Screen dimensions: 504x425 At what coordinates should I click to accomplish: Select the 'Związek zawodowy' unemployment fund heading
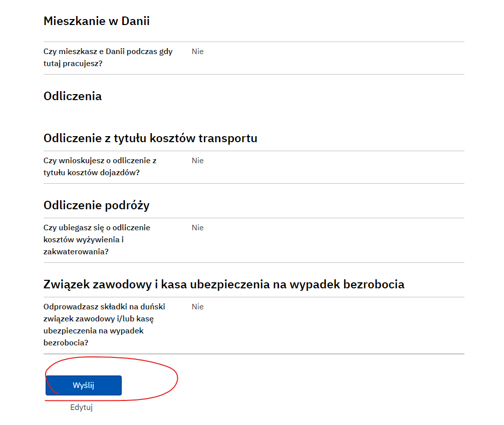224,285
